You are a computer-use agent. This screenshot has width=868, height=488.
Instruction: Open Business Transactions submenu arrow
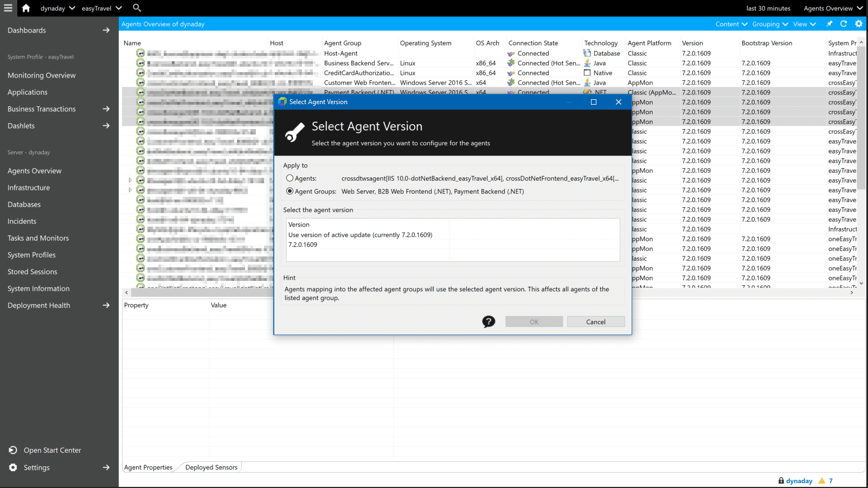[x=106, y=109]
